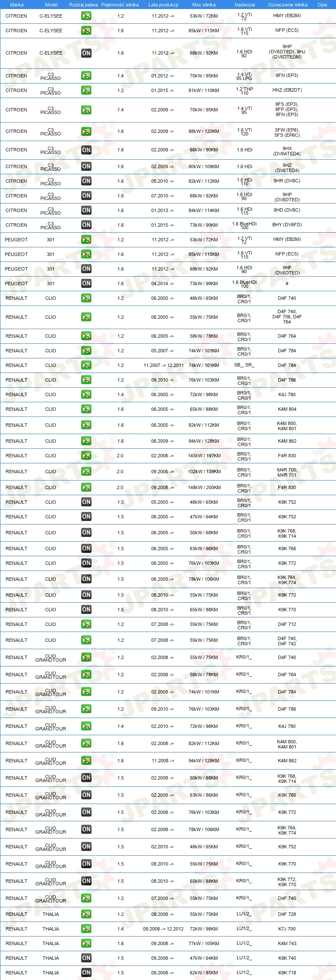This screenshot has height=980, width=336.
Task: Select diesel icon in C3 Picasso 84kW/114KM row
Action: coord(86,210)
